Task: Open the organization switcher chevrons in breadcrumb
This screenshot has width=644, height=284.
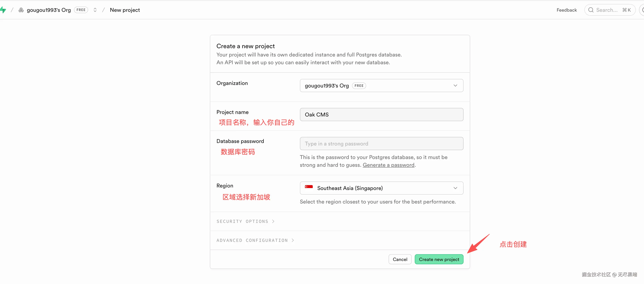Action: pos(95,10)
